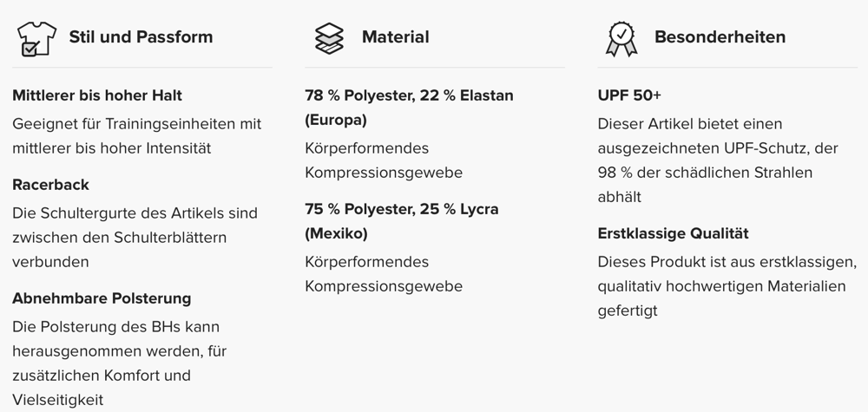Click the hochwertigen Materialien description text
This screenshot has width=868, height=412.
pyautogui.click(x=727, y=286)
